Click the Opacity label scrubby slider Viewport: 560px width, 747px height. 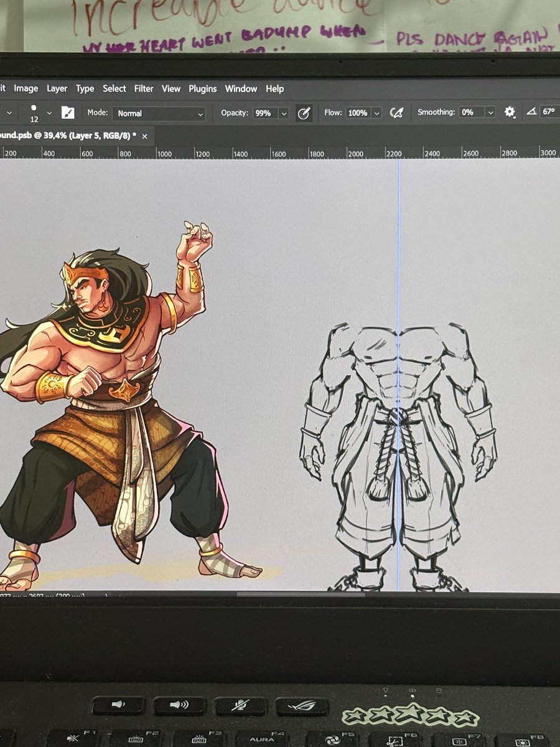(235, 113)
